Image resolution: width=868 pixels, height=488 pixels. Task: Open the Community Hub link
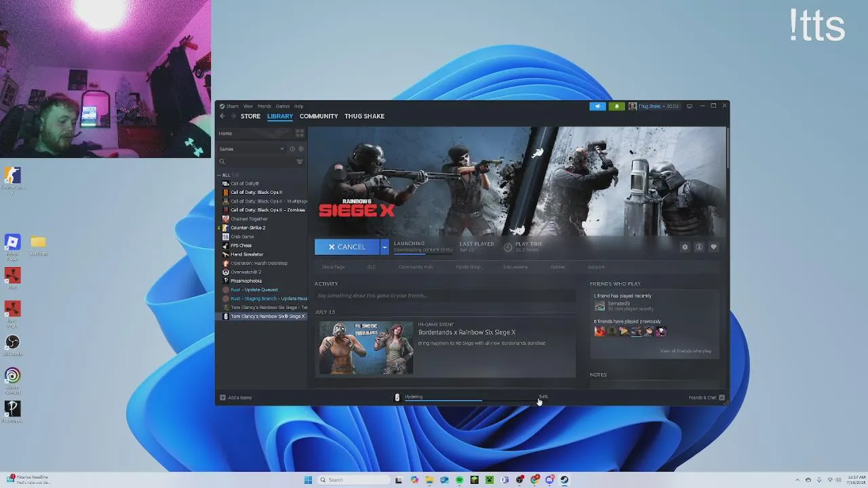tap(415, 267)
